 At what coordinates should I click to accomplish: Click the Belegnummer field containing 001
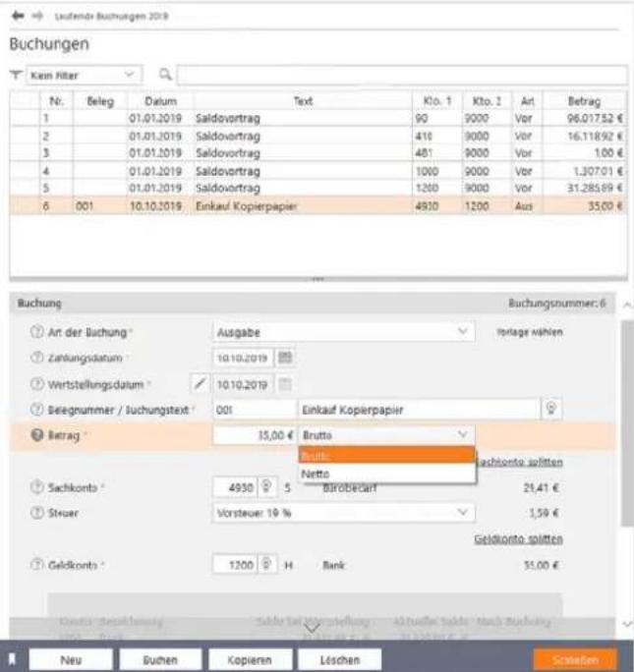pos(255,410)
